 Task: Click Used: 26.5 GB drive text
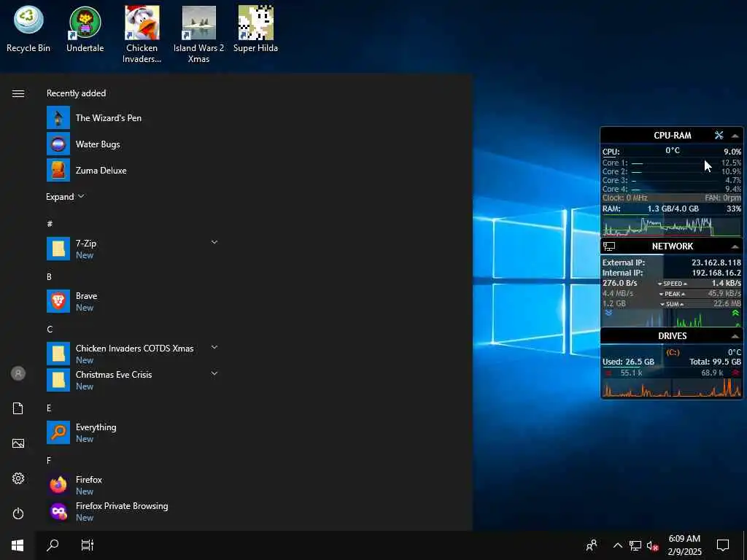point(628,362)
